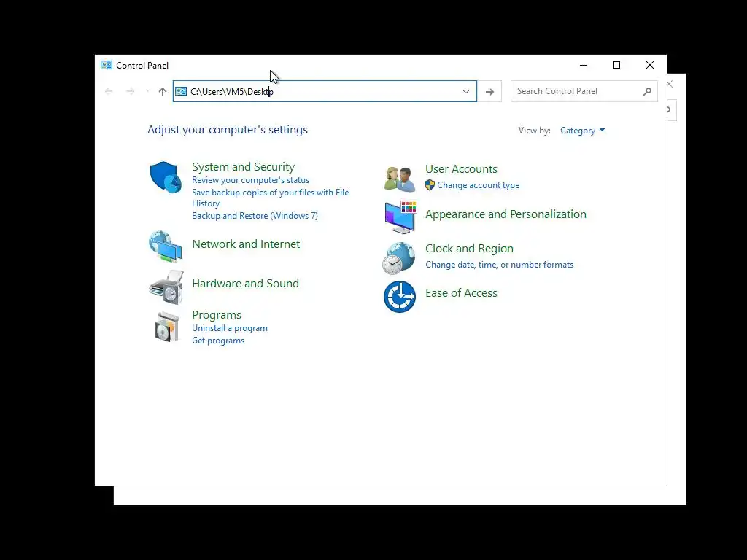Go up one level with the up arrow
This screenshot has height=560, width=747.
click(x=163, y=91)
